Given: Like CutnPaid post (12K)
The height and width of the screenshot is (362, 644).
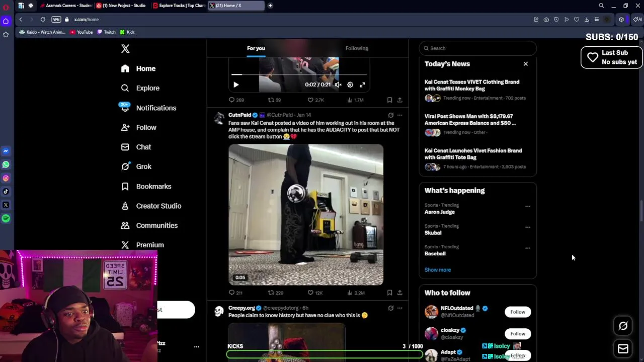Looking at the screenshot, I should coord(315,293).
